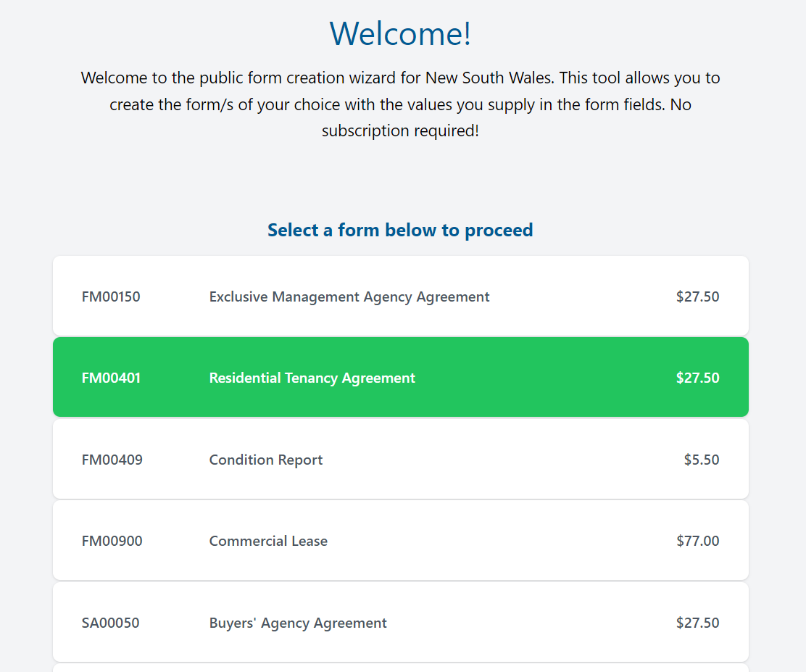Click the FM00409 form code

112,460
